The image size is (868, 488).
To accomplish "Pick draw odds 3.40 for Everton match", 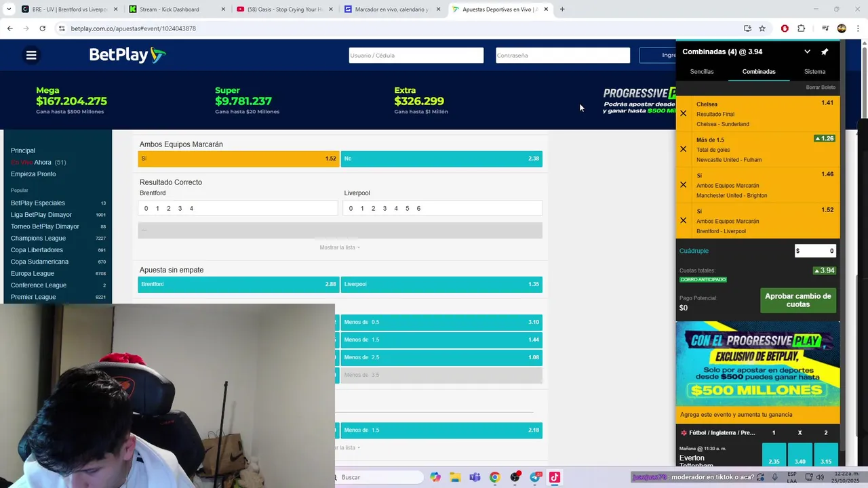I will [800, 455].
